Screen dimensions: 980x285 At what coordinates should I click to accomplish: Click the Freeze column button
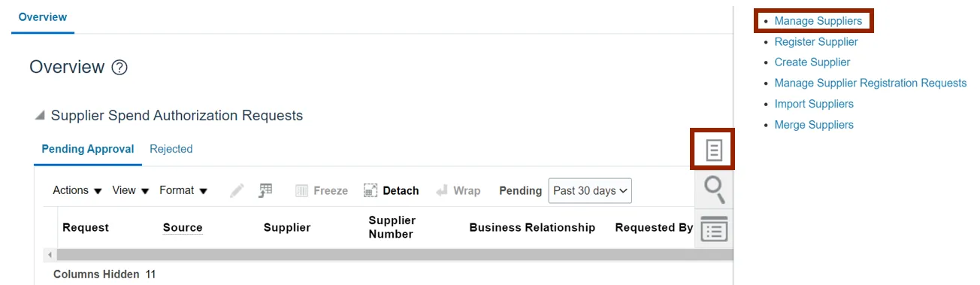point(321,191)
